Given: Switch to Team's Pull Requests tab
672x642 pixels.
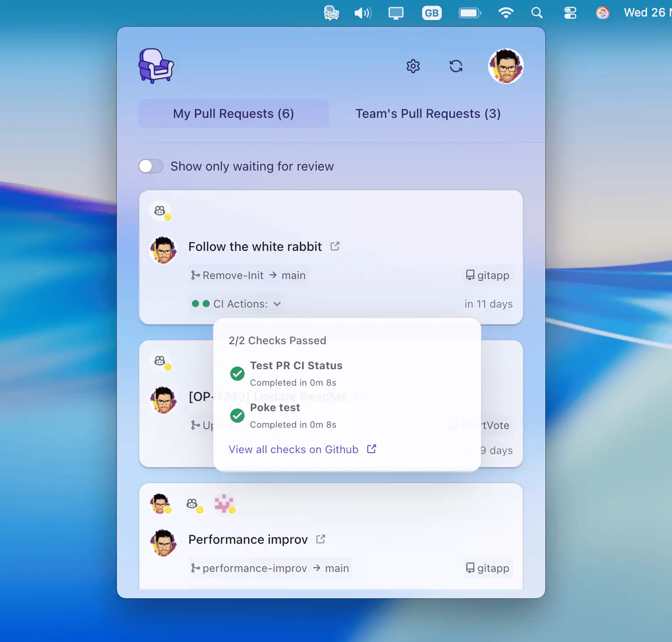Looking at the screenshot, I should point(427,114).
